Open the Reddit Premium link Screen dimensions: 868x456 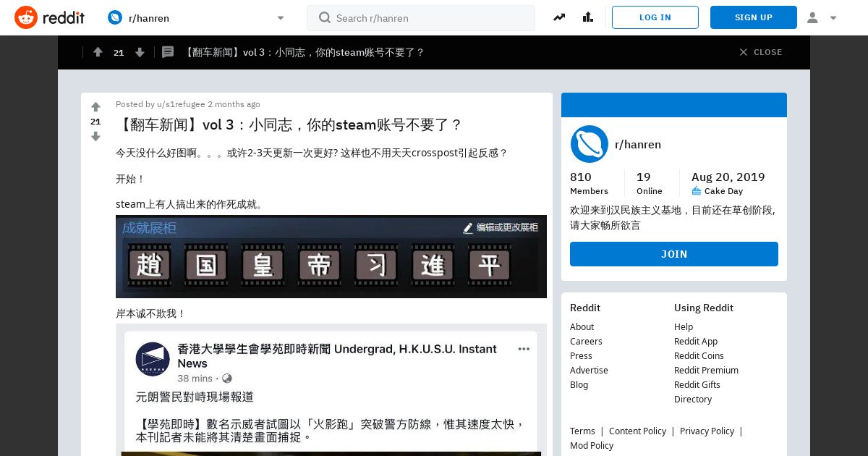[706, 370]
